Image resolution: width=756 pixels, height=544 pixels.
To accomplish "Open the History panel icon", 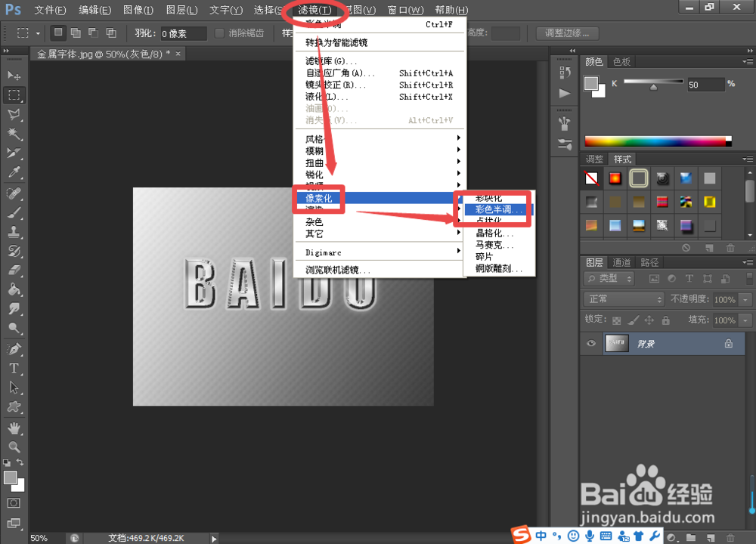I will pos(565,73).
